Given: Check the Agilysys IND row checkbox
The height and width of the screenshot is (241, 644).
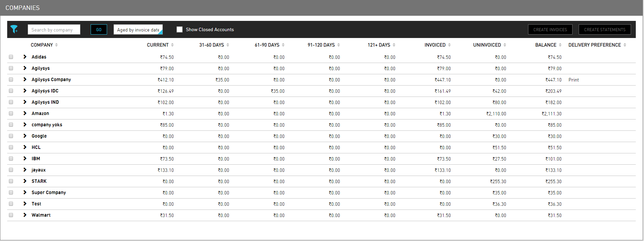Looking at the screenshot, I should (11, 102).
